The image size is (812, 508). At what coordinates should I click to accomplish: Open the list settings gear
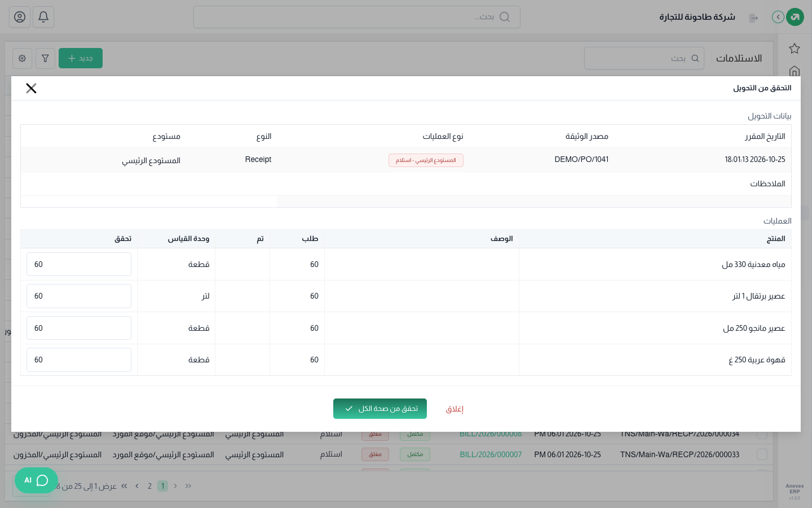(22, 58)
